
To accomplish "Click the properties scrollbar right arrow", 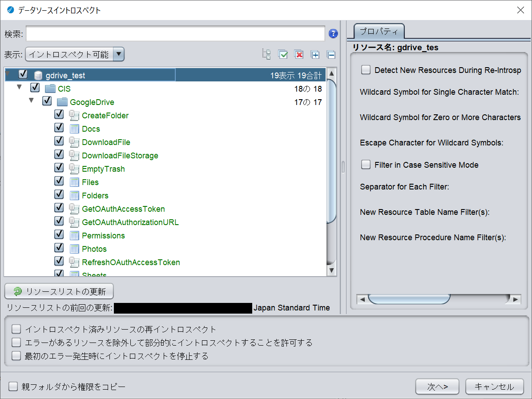I will pos(516,299).
